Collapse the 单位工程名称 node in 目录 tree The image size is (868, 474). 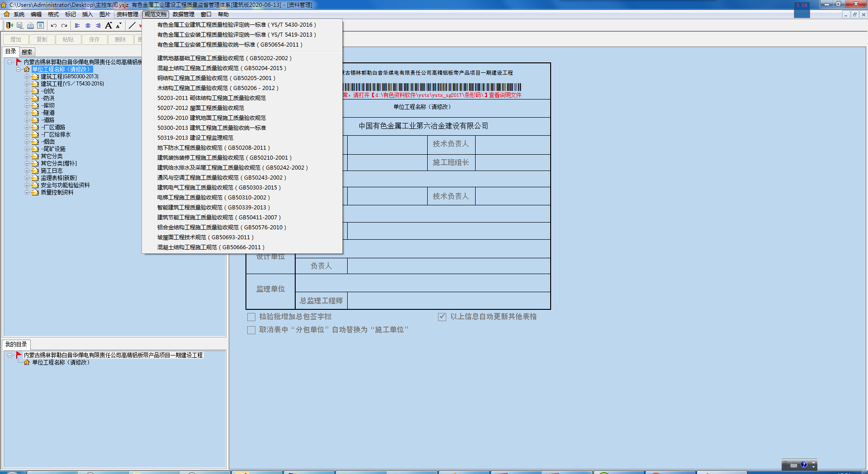pos(19,70)
